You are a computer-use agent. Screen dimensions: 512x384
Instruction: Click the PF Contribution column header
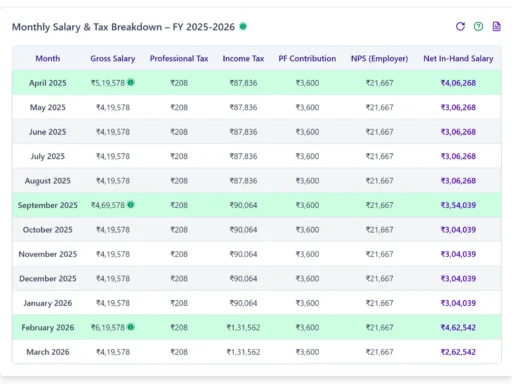tap(307, 58)
